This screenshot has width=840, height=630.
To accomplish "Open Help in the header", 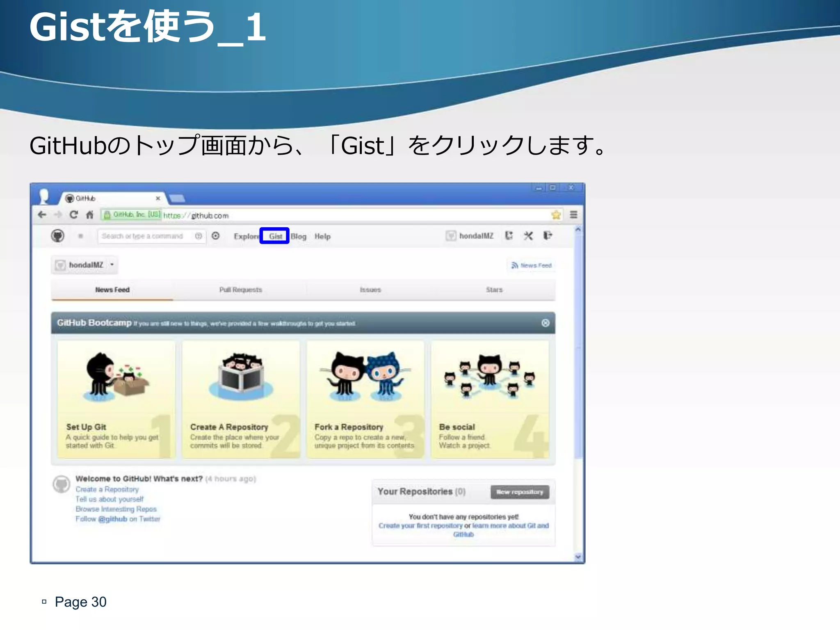I will pos(322,237).
